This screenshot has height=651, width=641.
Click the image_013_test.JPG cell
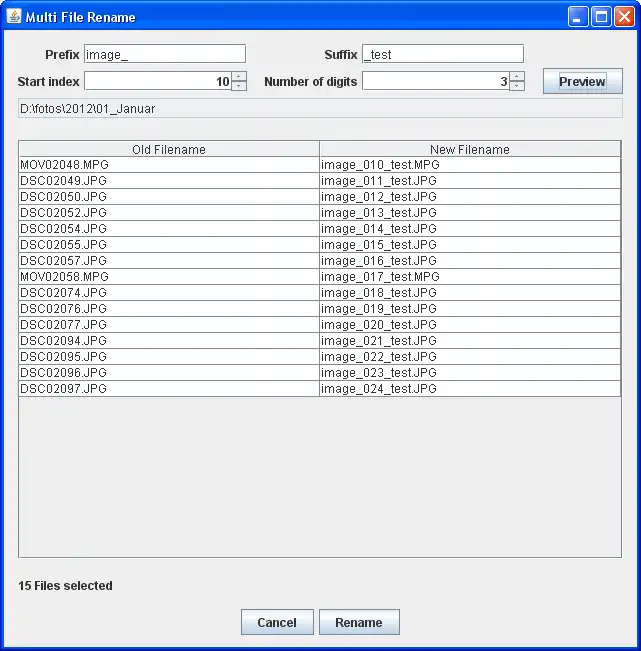470,213
